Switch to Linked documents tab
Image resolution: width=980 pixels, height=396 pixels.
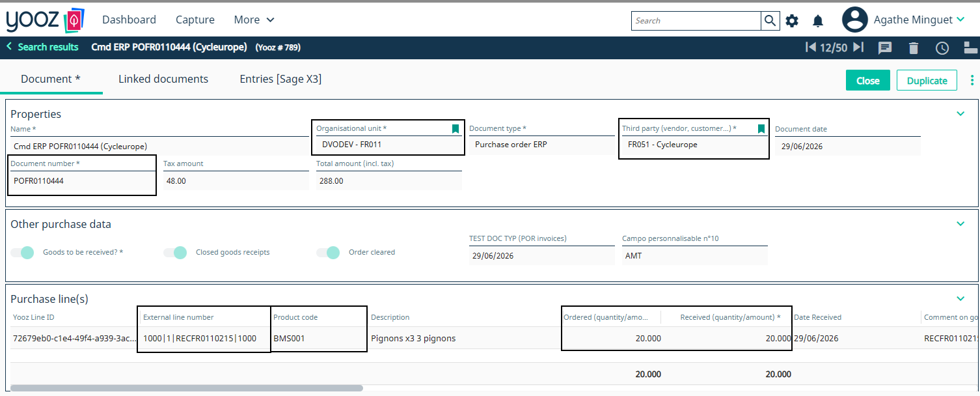(163, 79)
